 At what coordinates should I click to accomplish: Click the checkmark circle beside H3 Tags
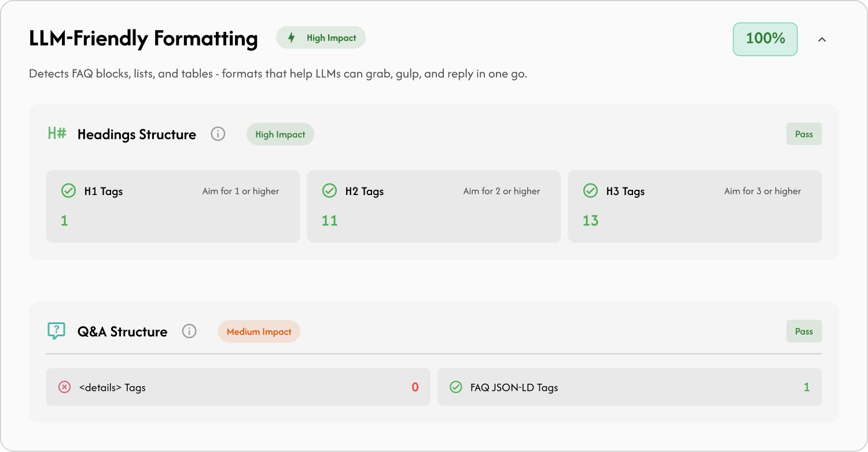pyautogui.click(x=590, y=190)
